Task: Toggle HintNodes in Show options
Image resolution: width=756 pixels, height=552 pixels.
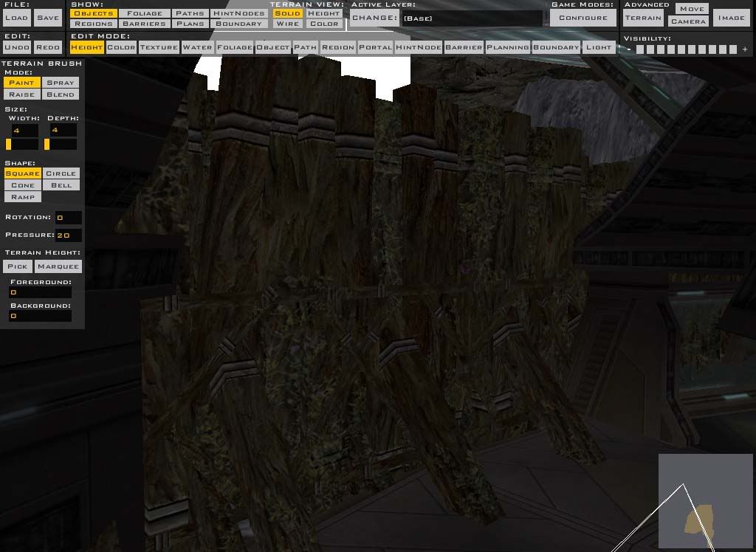Action: click(x=238, y=13)
